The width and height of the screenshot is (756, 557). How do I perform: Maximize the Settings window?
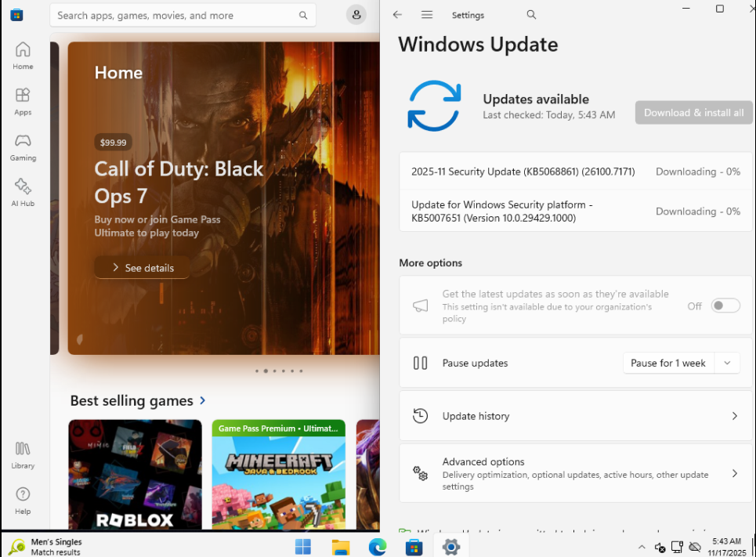click(x=720, y=9)
